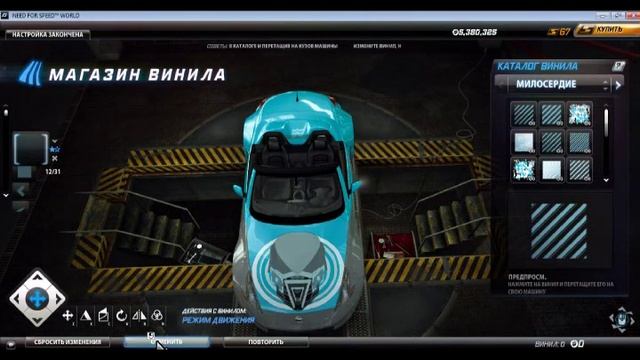The image size is (640, 360).
Task: Select the scale vinyl triangle tool
Action: [x=86, y=315]
